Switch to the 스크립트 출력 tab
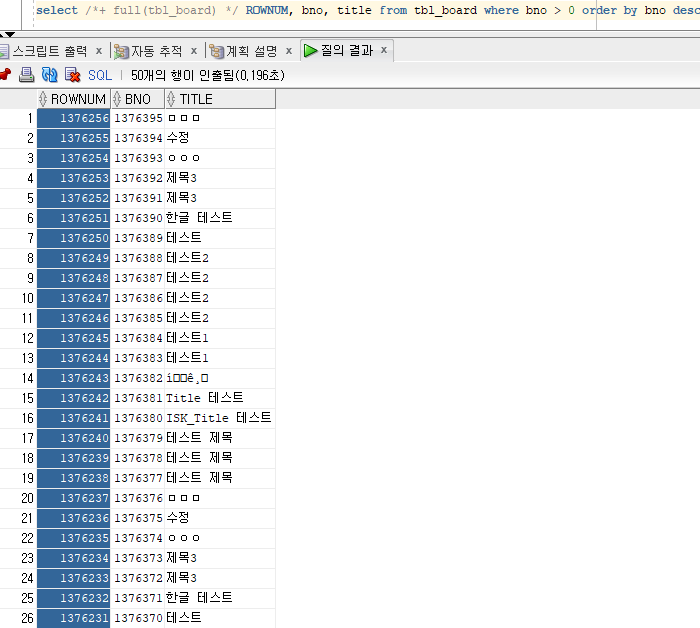The width and height of the screenshot is (700, 628). [50, 51]
